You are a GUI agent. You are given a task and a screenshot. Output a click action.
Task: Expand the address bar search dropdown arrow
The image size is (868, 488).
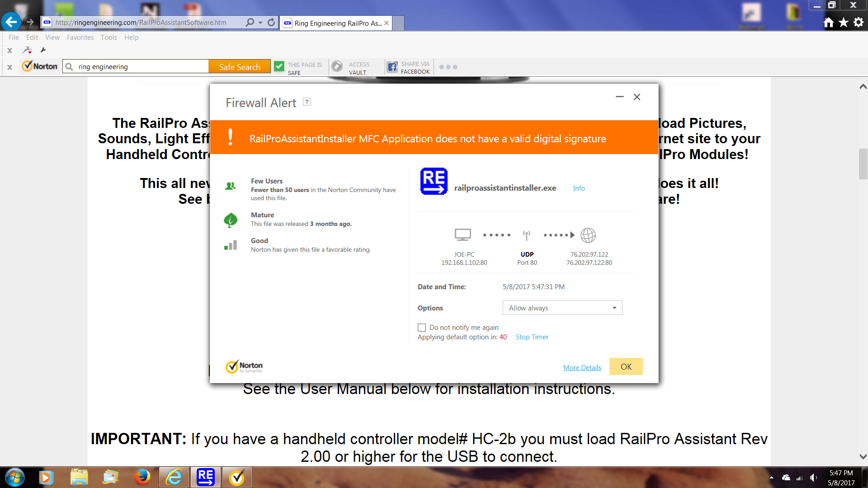coord(260,23)
